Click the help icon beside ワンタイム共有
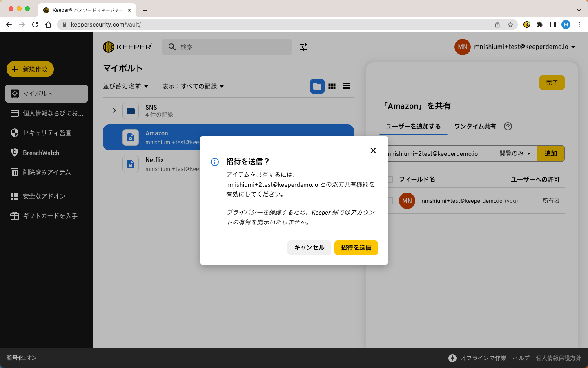Image resolution: width=588 pixels, height=368 pixels. coord(508,126)
